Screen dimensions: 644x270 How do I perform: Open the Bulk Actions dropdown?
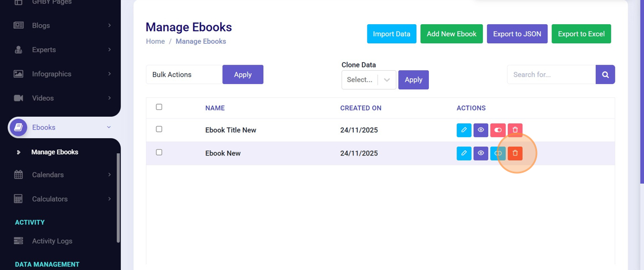point(184,75)
